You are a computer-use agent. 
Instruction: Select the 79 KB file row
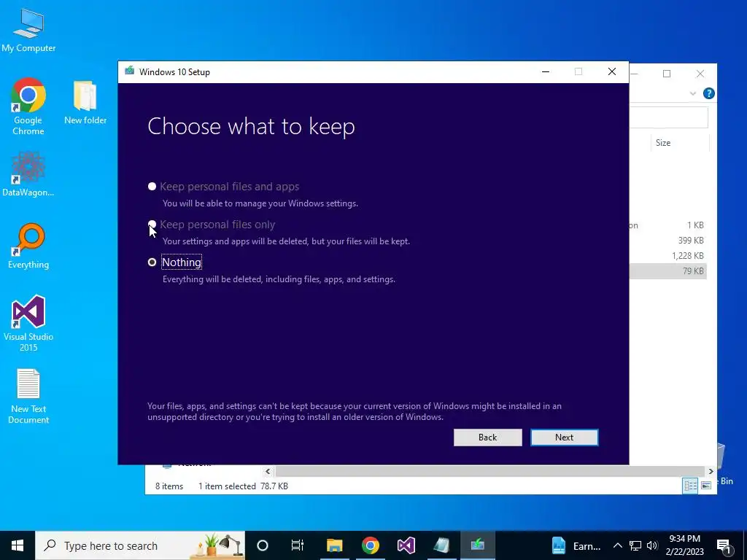(668, 271)
